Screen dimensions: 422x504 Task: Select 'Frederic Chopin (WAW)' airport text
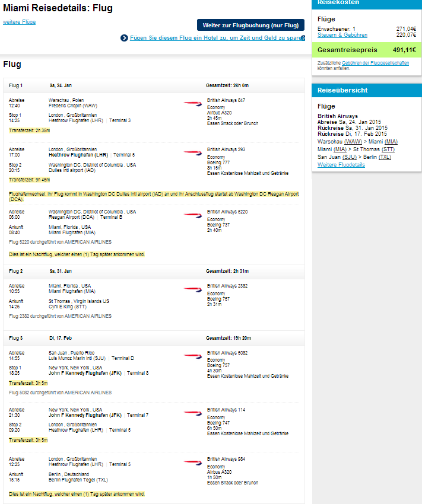click(x=73, y=106)
